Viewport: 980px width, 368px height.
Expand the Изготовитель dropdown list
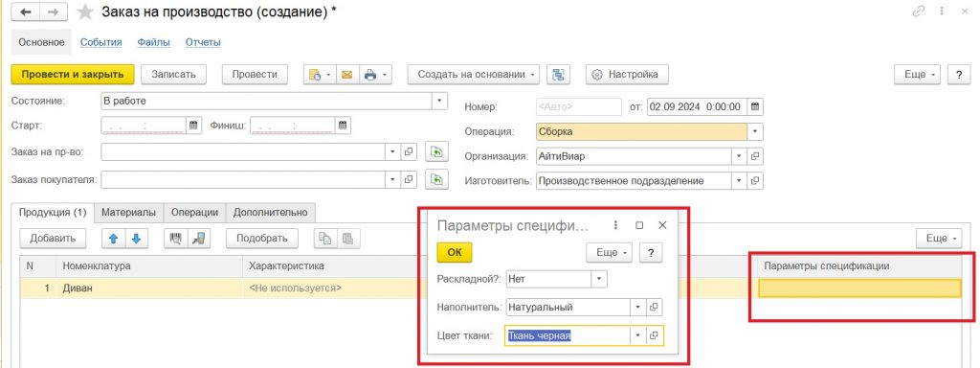(x=739, y=181)
